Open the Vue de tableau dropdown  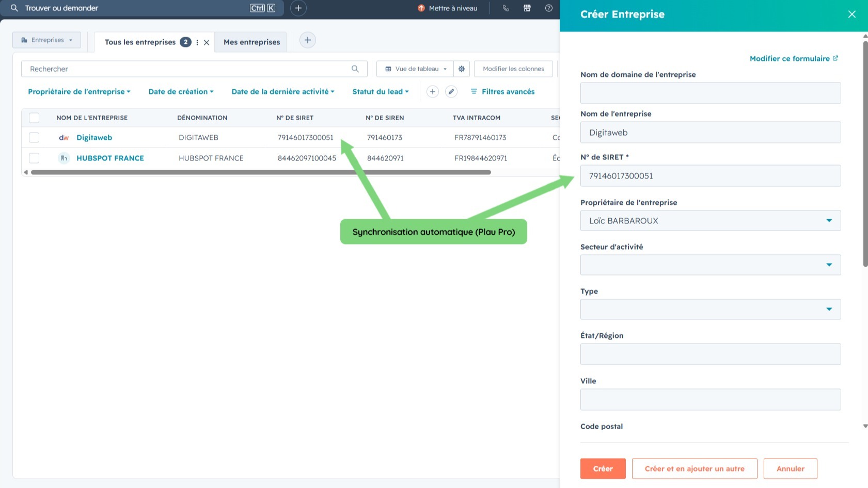416,69
